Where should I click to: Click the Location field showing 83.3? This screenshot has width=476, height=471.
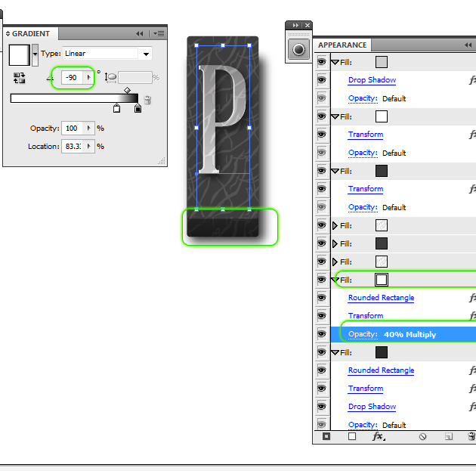pyautogui.click(x=73, y=147)
